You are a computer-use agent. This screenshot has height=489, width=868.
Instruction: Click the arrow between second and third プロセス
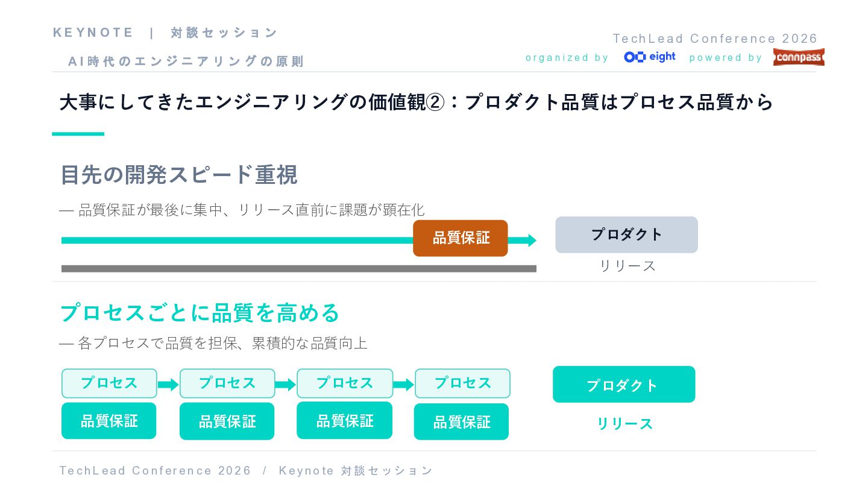tap(286, 384)
